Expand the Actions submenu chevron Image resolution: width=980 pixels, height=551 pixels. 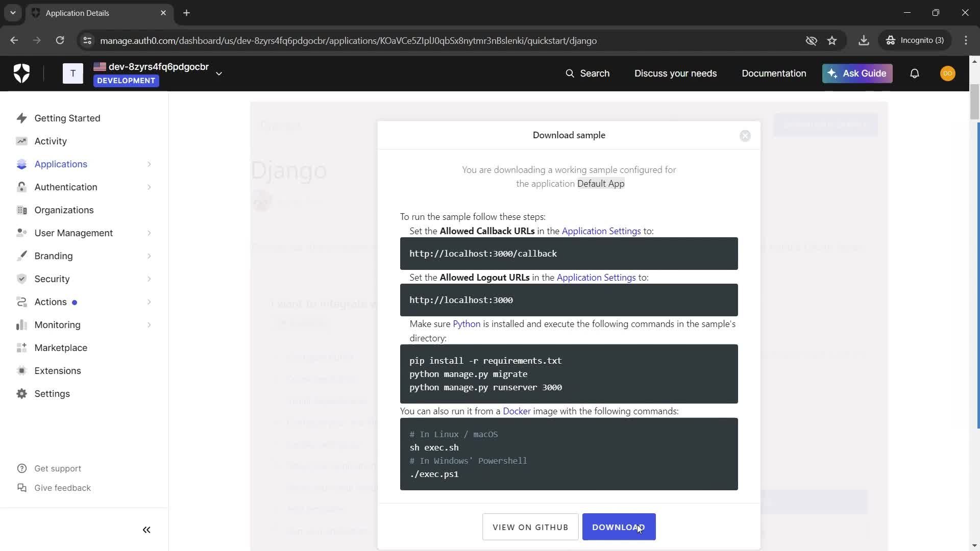149,302
